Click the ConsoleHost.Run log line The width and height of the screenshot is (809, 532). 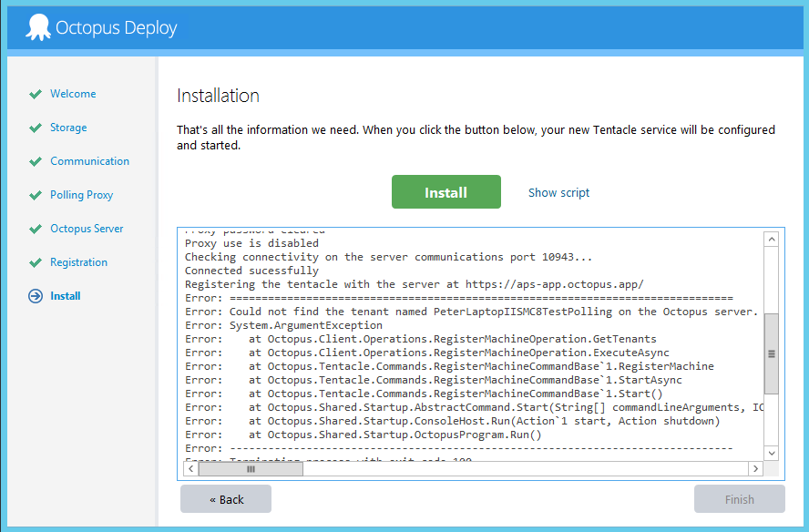pos(453,421)
